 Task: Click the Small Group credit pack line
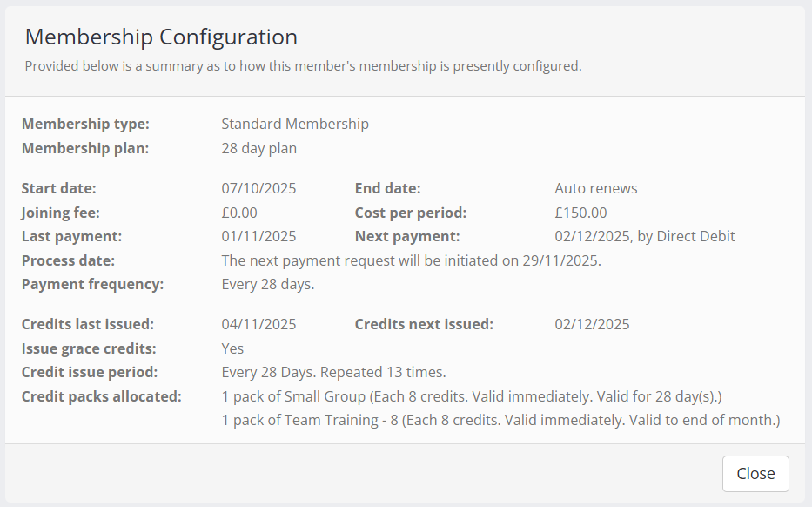pos(472,396)
